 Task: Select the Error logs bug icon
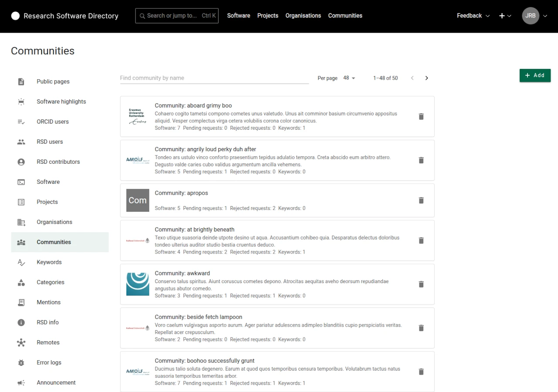coord(21,363)
